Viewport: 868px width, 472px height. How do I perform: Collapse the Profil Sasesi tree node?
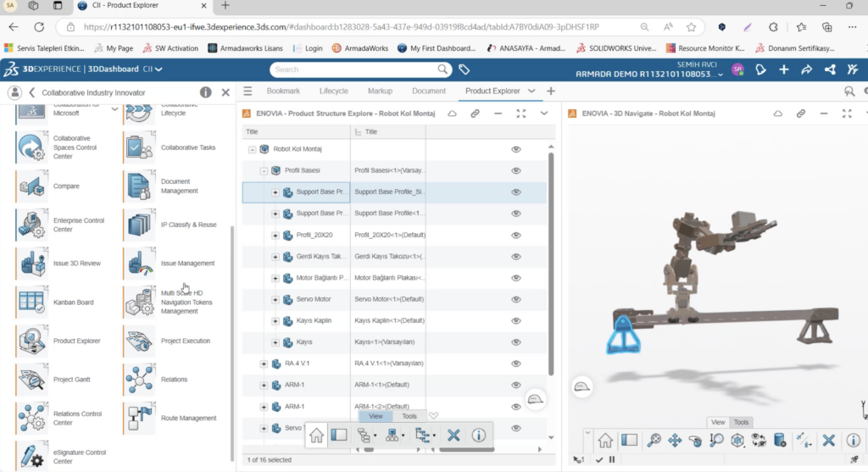coord(264,171)
